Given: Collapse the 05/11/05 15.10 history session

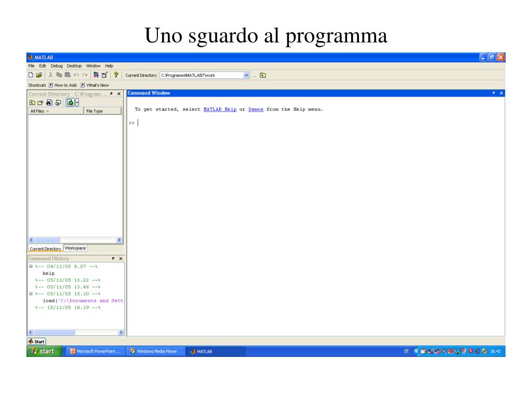Looking at the screenshot, I should point(31,294).
